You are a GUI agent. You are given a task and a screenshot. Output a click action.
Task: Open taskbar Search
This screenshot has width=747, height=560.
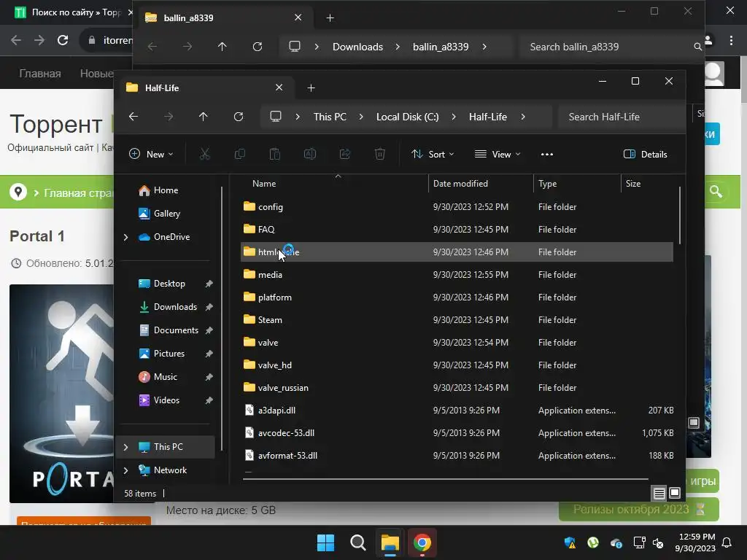[357, 542]
